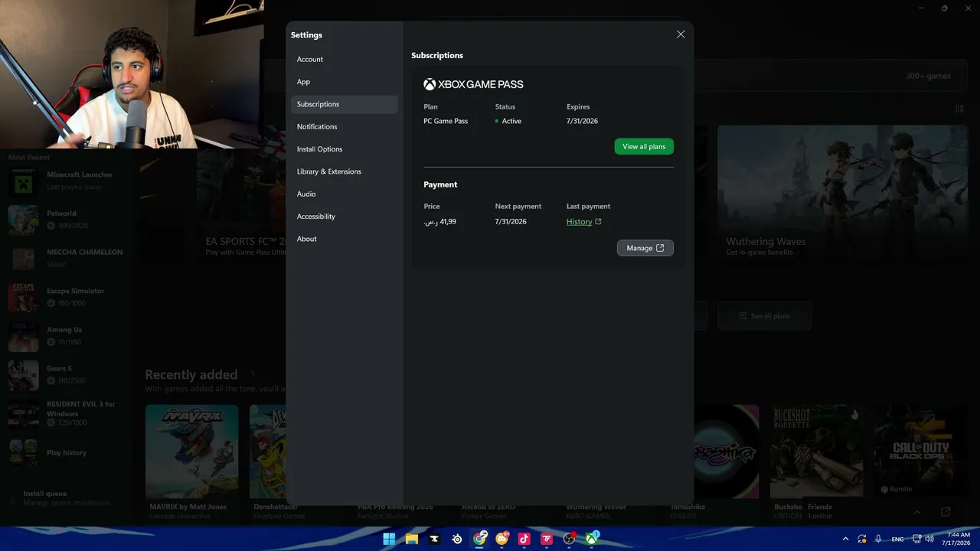Open the Xbox app from the taskbar
The image size is (980, 551).
[592, 539]
